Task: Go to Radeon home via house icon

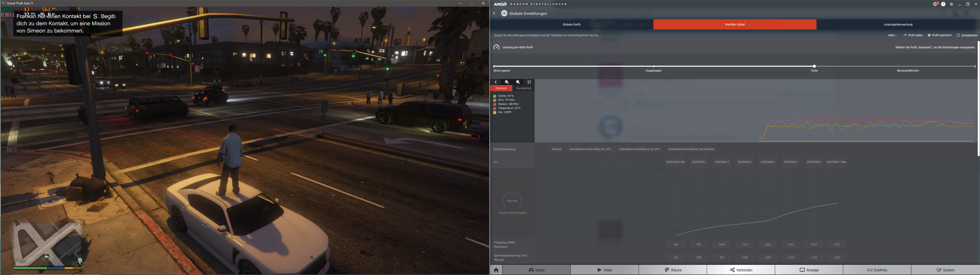Action: tap(496, 270)
